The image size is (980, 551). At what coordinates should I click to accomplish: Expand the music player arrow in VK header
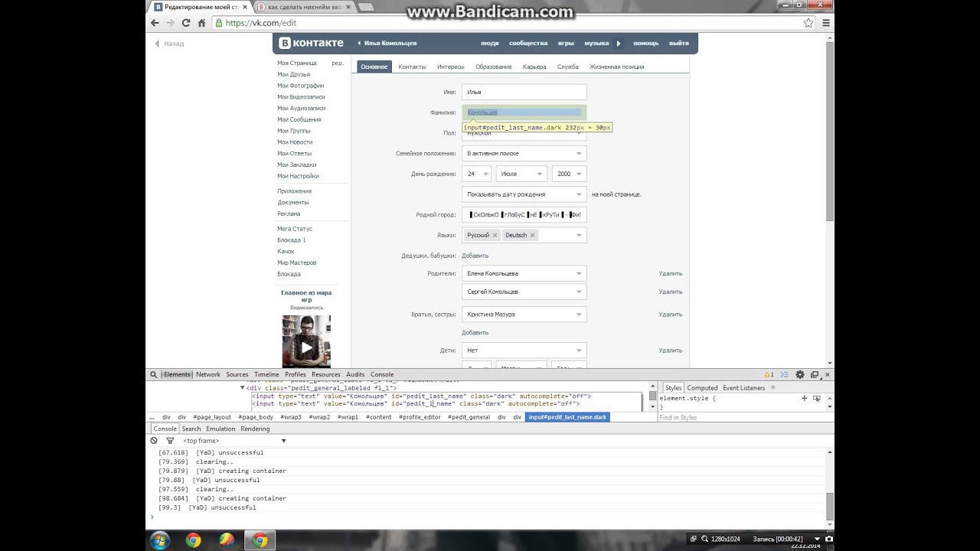[x=619, y=43]
